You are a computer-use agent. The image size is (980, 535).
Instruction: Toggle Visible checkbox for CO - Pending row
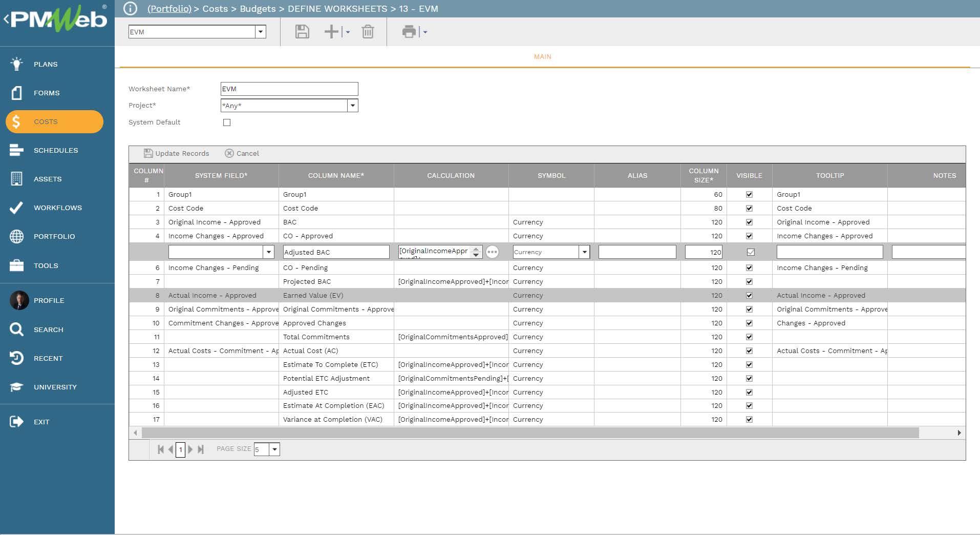[x=750, y=268]
